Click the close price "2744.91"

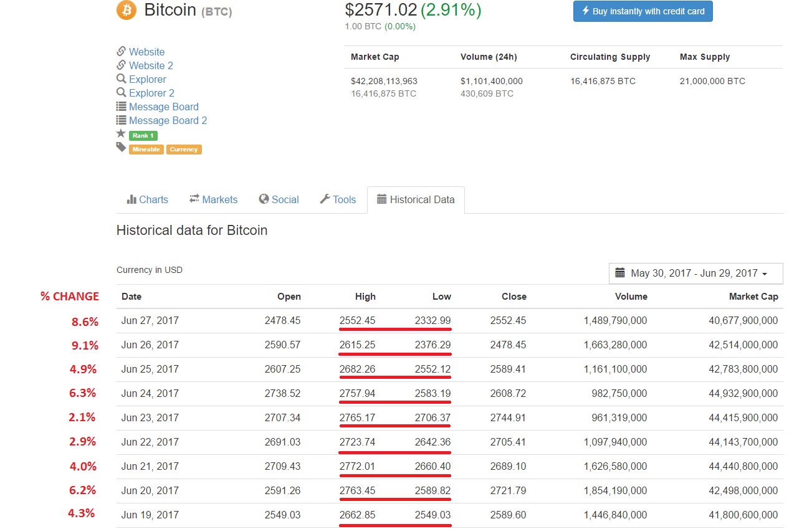pyautogui.click(x=508, y=417)
